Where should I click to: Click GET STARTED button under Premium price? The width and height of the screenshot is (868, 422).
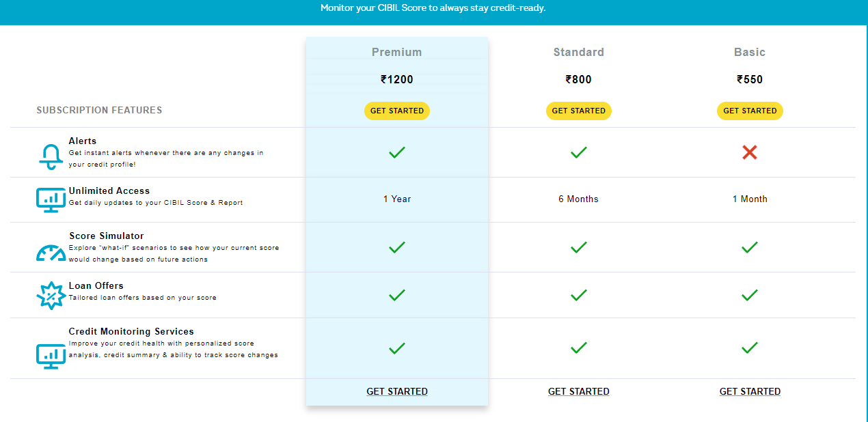point(396,111)
